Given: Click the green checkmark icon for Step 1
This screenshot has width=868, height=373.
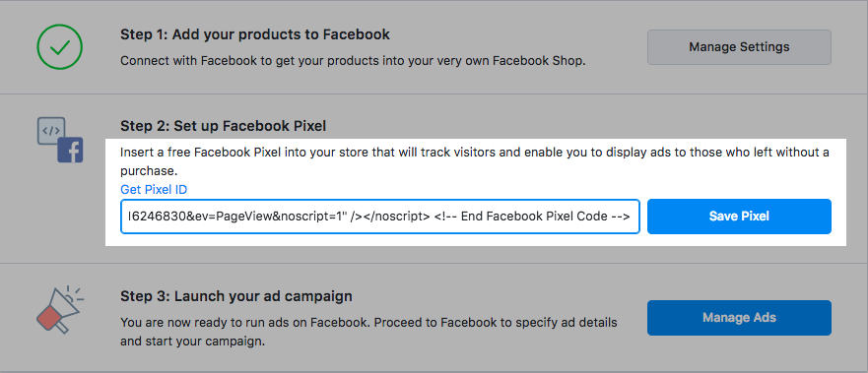Looking at the screenshot, I should 59,47.
